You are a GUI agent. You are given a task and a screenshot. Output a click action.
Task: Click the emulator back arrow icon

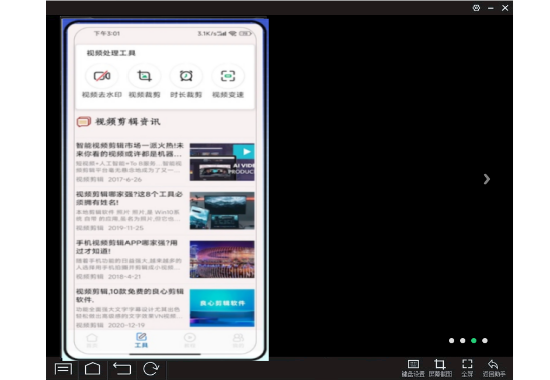click(122, 369)
